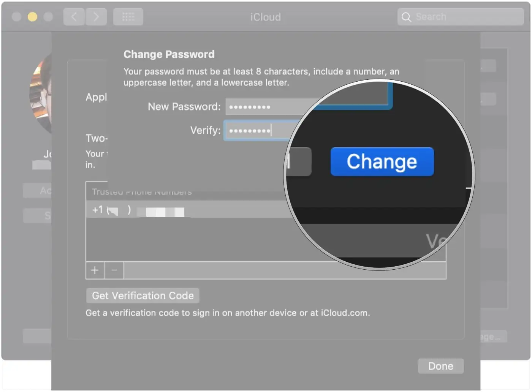Show all preferences with the grid icon

(x=128, y=17)
